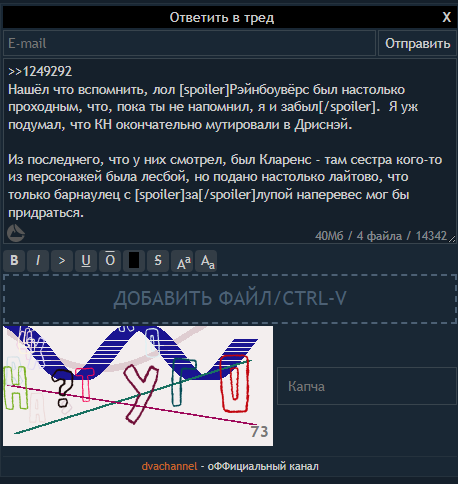The image size is (458, 484).
Task: Apply underline formatting with U button
Action: click(86, 261)
